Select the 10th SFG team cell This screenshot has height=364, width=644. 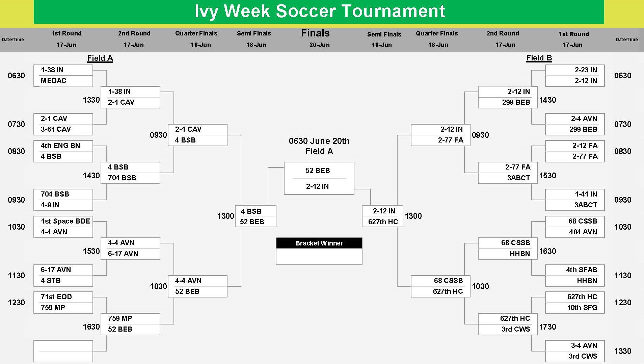[575, 308]
